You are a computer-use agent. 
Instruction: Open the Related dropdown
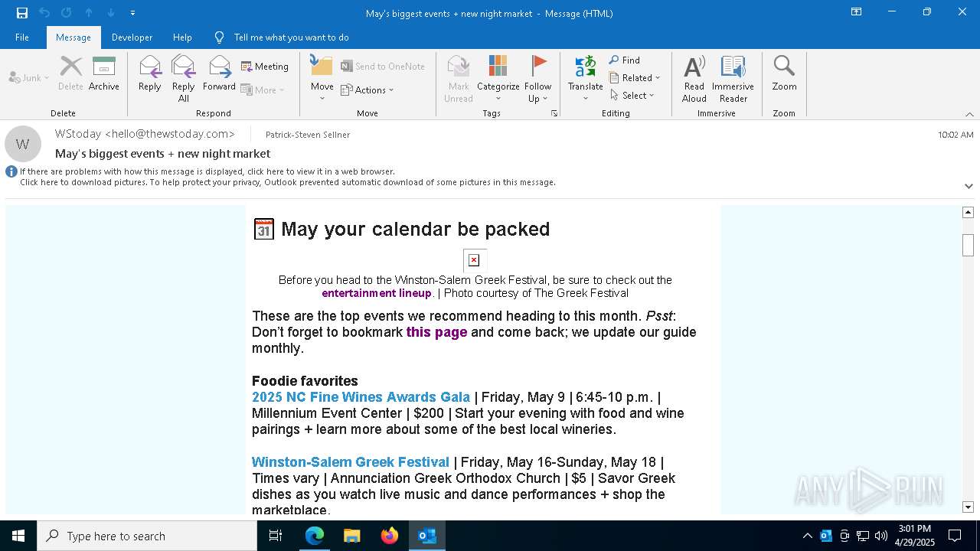pyautogui.click(x=635, y=77)
